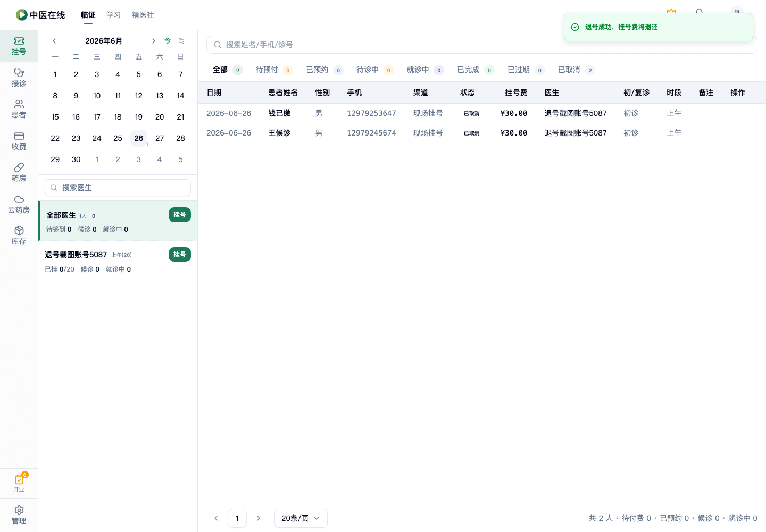Click phone number 12979245674
Image resolution: width=766 pixels, height=532 pixels.
[371, 133]
